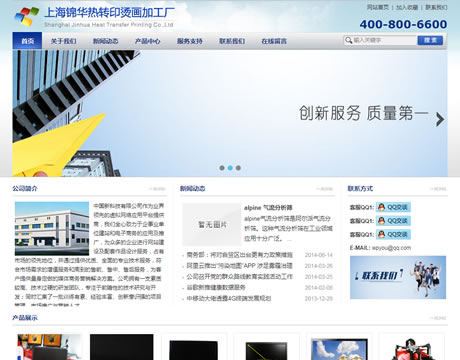
Task: Go to 关于我们 in the navigation bar
Action: [63, 41]
